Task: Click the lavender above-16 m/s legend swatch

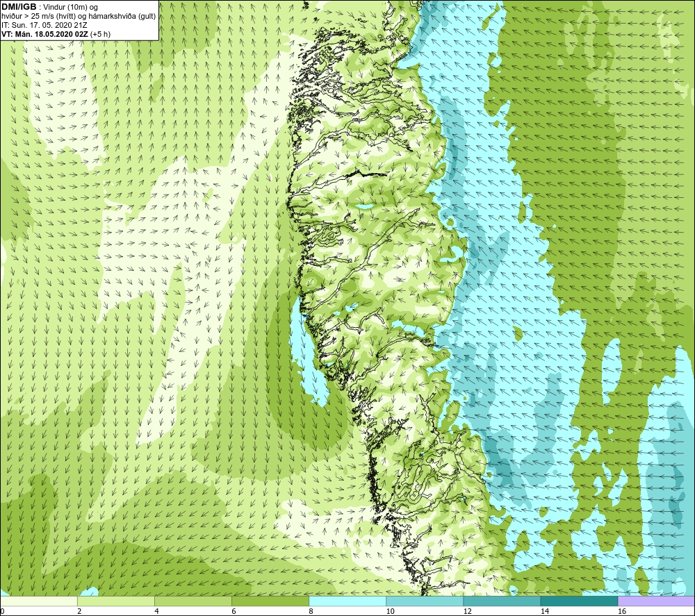Action: [x=656, y=601]
